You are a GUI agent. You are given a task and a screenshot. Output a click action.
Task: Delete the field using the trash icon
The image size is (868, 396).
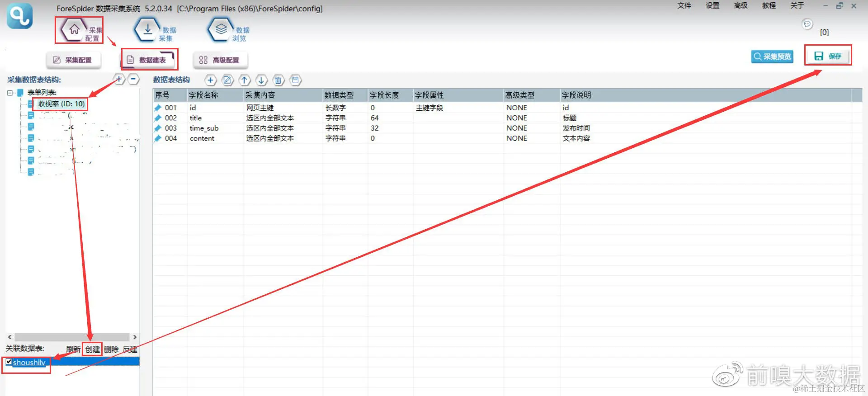[x=278, y=80]
